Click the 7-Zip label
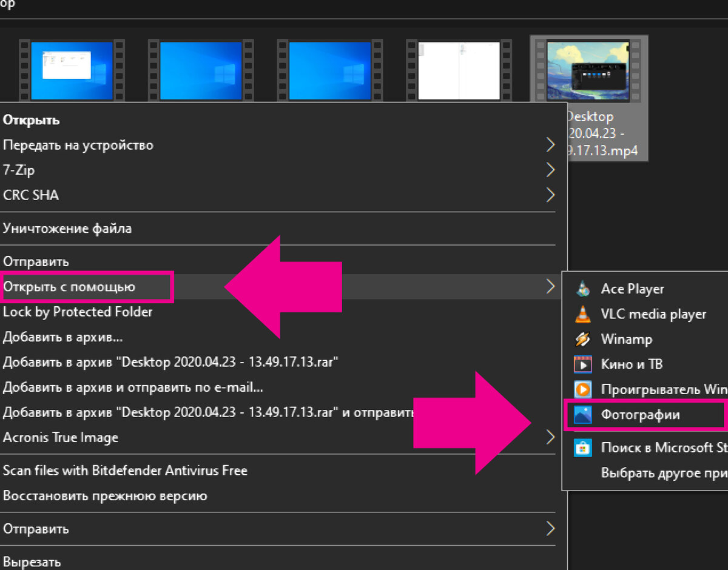This screenshot has width=728, height=570. click(19, 170)
